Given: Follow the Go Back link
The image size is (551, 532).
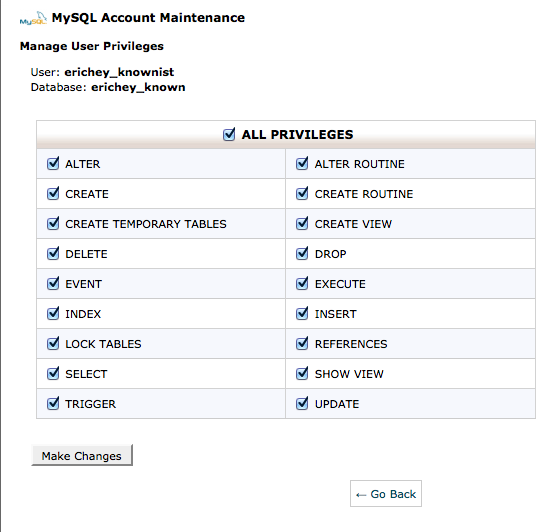Looking at the screenshot, I should click(386, 494).
